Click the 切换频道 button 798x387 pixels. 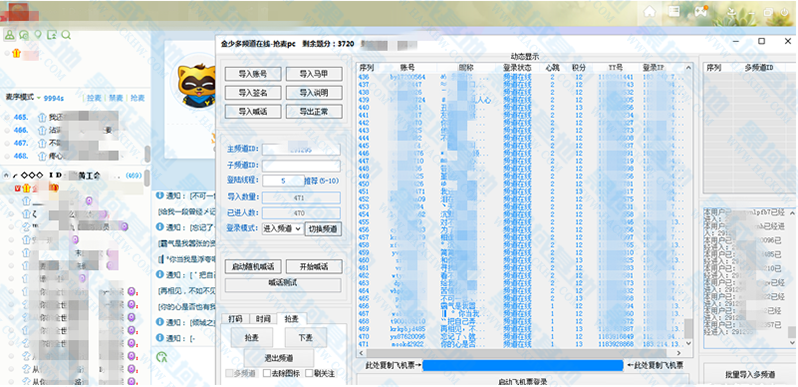click(x=323, y=229)
